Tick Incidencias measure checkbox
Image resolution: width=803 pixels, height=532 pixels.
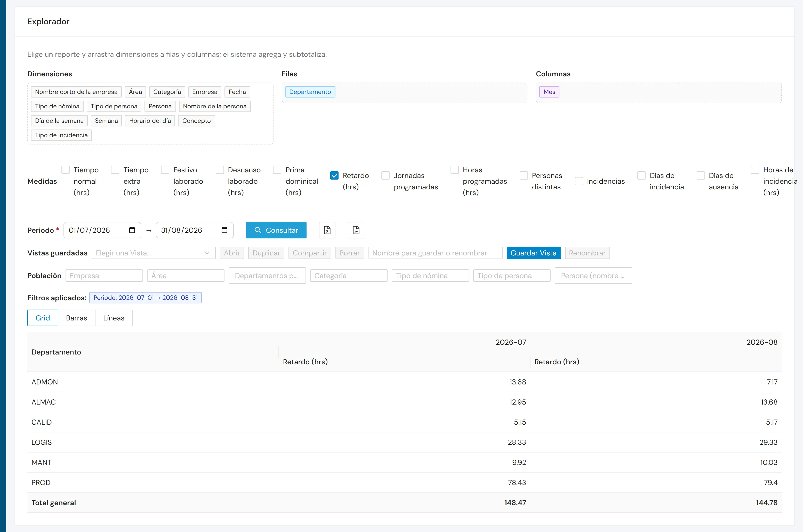coord(579,181)
